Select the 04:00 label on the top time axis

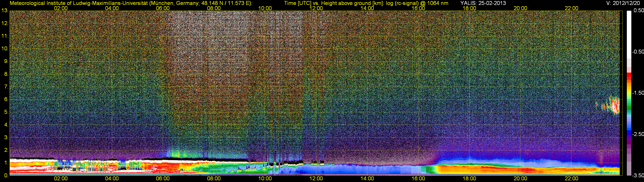click(x=112, y=8)
